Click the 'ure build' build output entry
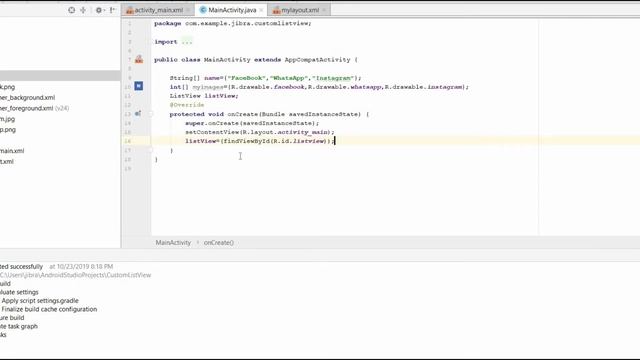 tap(12, 318)
